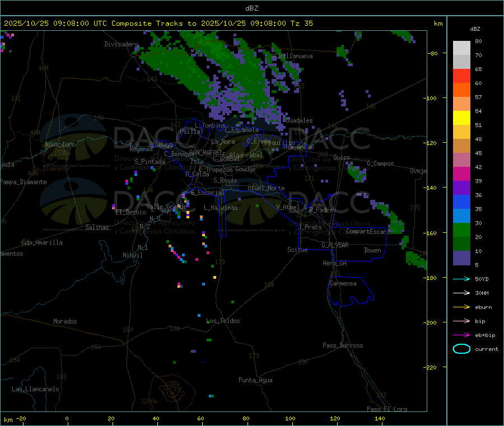Click the Nihuil map label
Viewport: 504px width, 426px height.
coord(132,255)
